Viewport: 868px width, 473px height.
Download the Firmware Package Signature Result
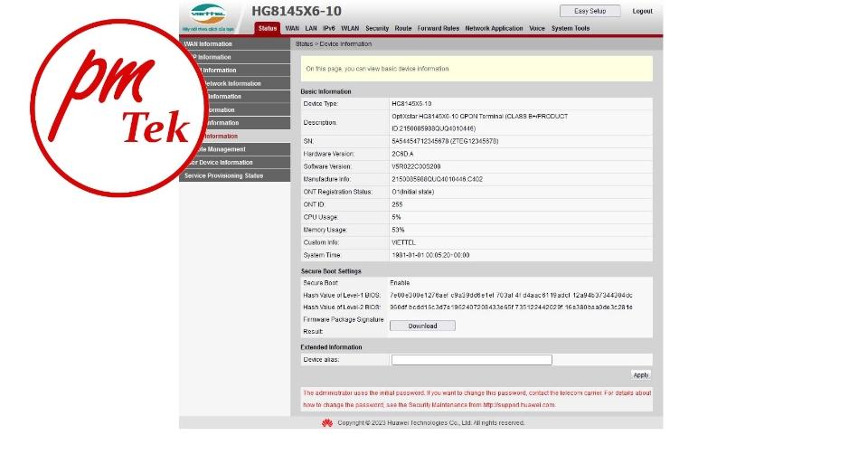[x=422, y=326]
